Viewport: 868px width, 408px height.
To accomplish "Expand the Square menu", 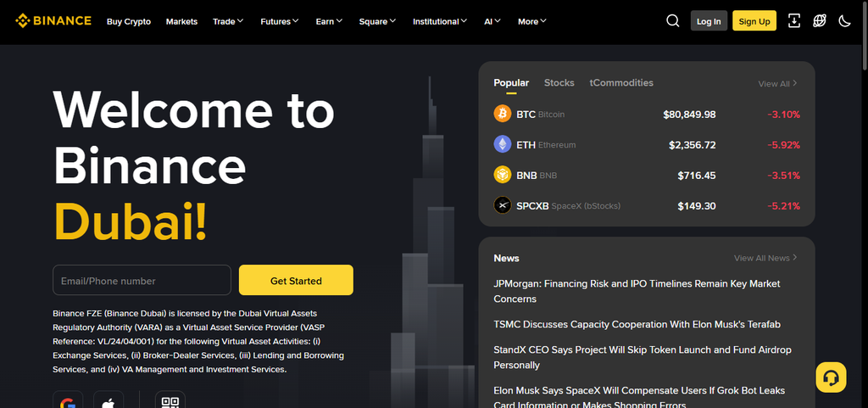I will coord(377,21).
